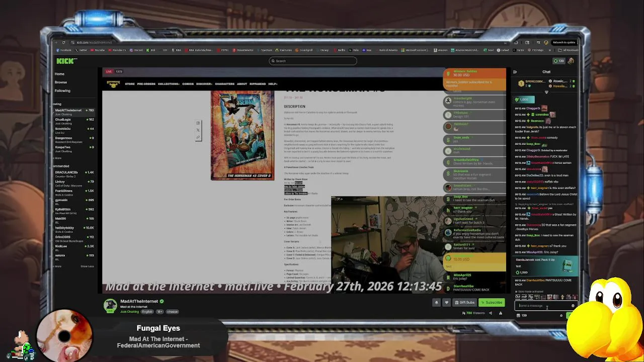This screenshot has height=362, width=644.
Task: Open the Amazon bookmark
Action: click(441, 50)
